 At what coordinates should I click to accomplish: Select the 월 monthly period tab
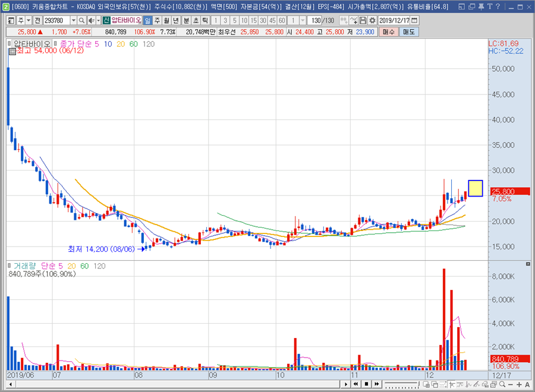(x=166, y=20)
